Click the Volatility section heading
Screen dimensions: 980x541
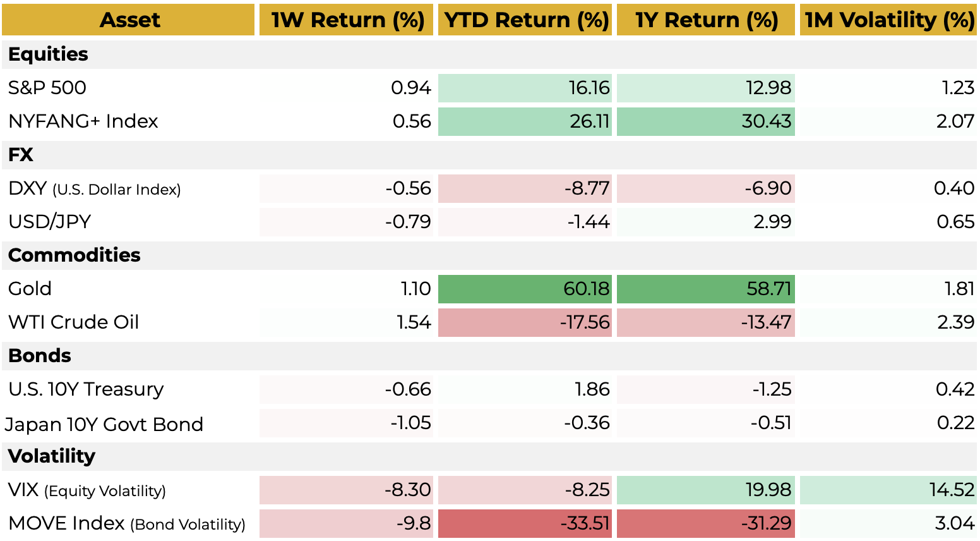(52, 456)
